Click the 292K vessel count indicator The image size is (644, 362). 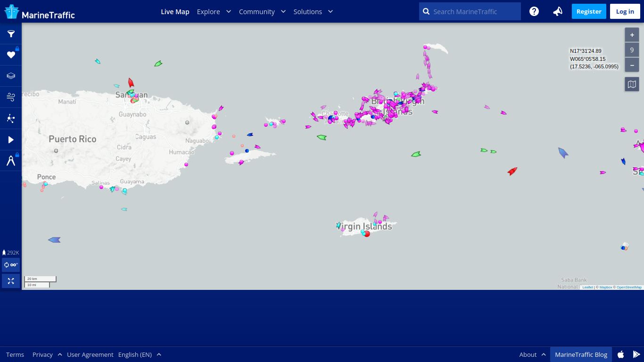[x=11, y=253]
